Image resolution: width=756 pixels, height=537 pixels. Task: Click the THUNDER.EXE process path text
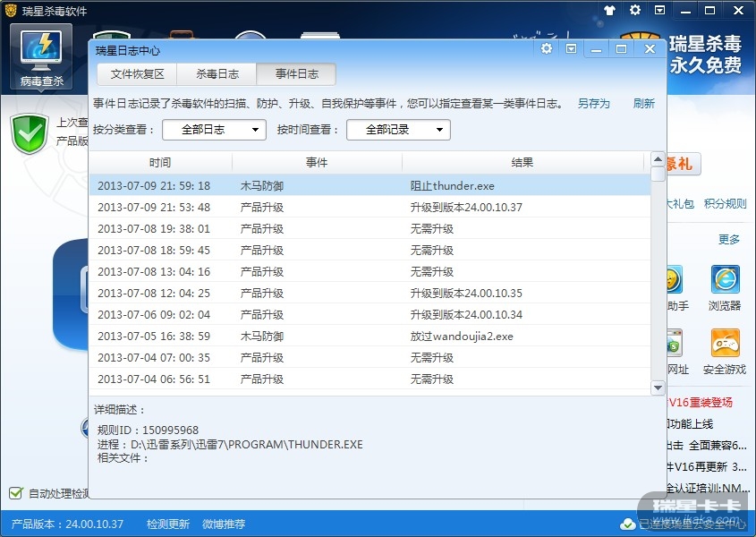(x=230, y=444)
